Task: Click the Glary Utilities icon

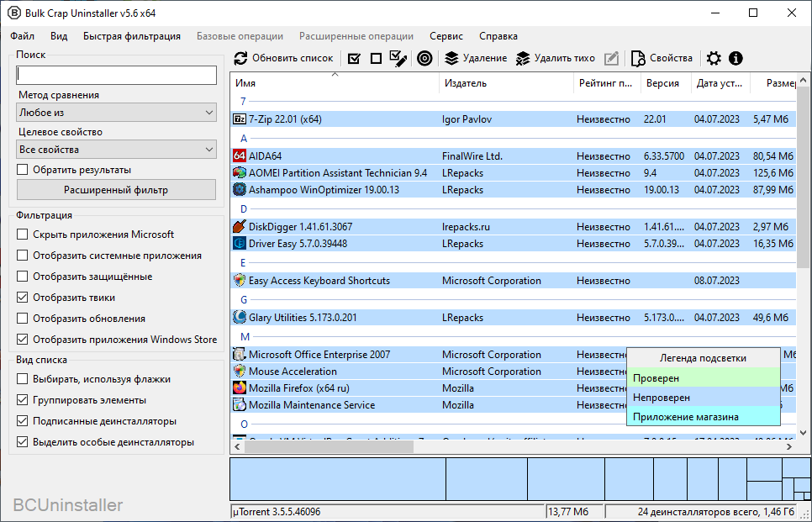Action: [240, 317]
